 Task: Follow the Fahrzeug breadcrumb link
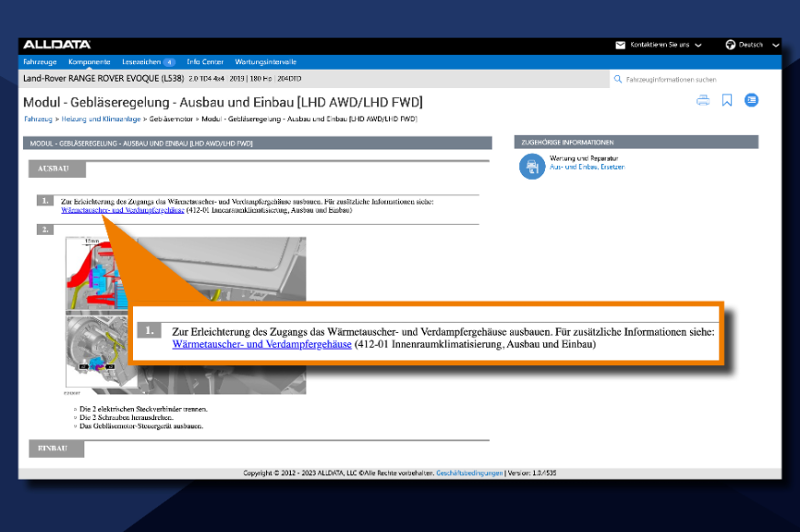click(x=39, y=119)
